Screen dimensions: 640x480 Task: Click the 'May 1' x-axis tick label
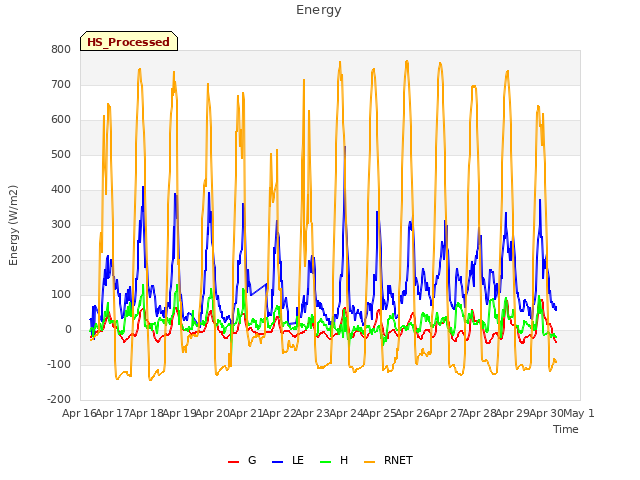click(578, 413)
